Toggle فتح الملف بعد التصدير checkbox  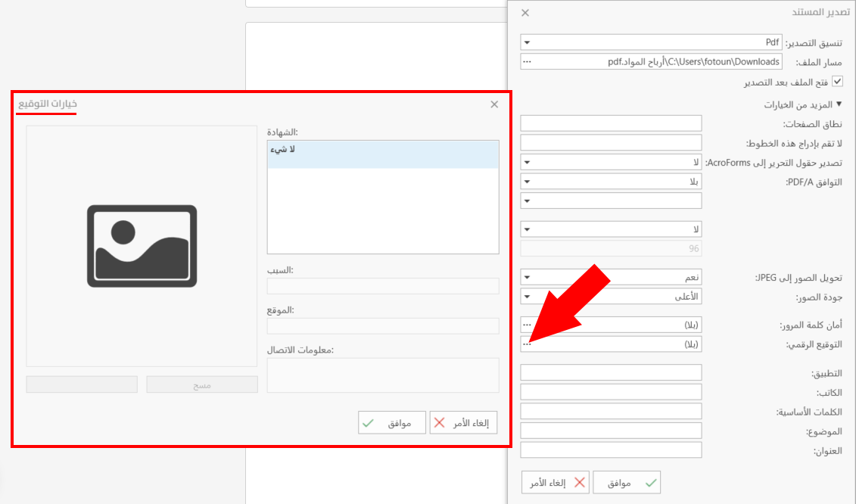click(837, 82)
